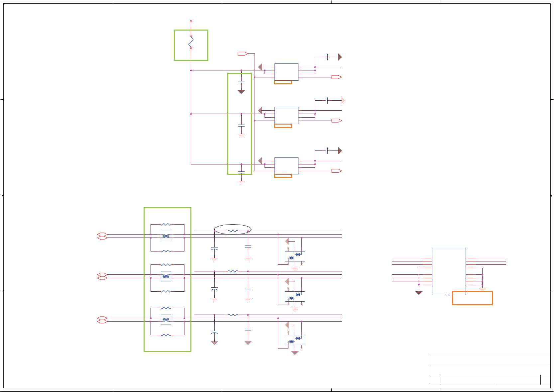Click the topmost TVS diode array component
Screen dimensions: 554x392
point(295,256)
